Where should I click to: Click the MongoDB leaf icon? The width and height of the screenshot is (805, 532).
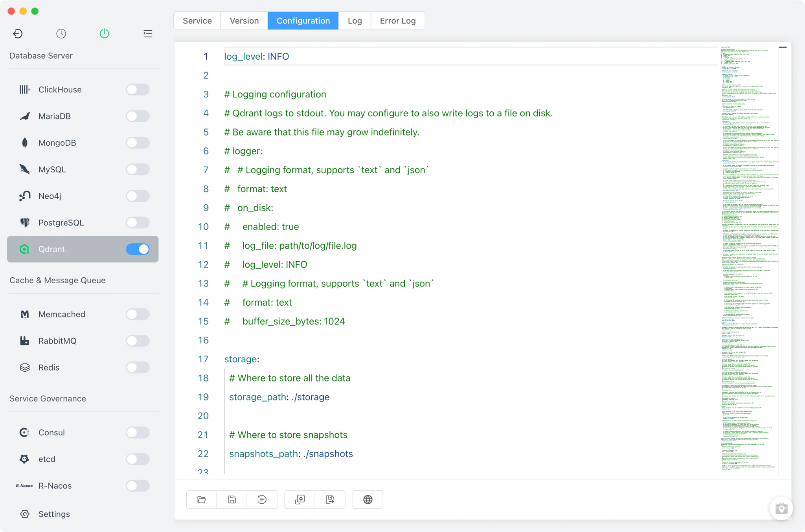click(x=24, y=143)
